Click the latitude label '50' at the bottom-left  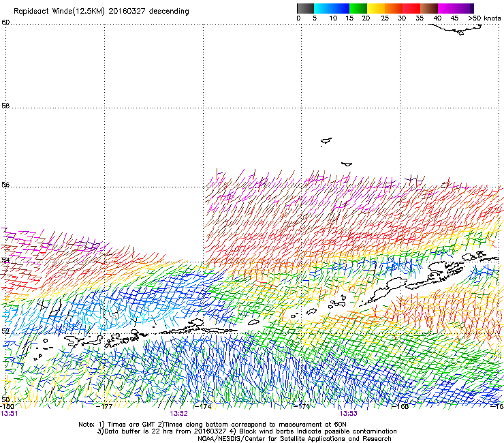pos(5,399)
